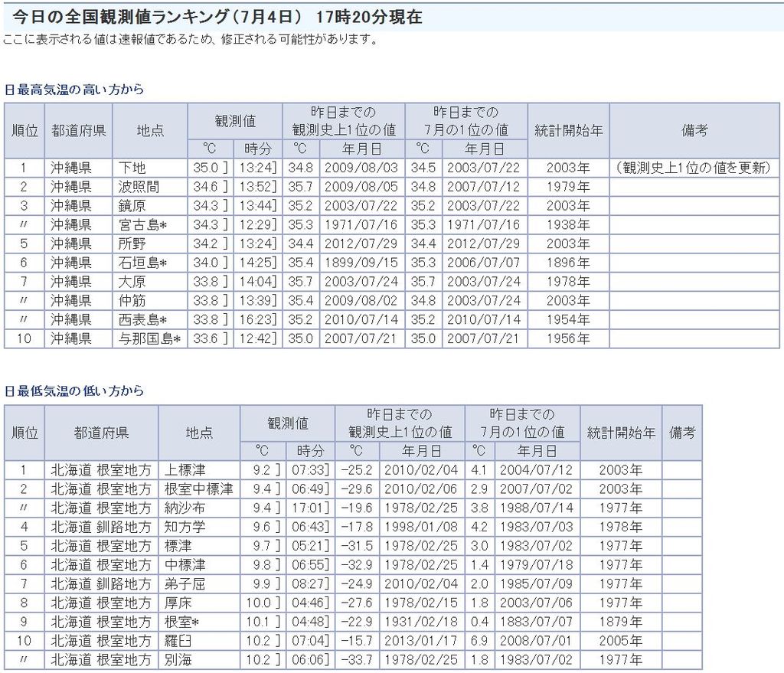The image size is (784, 673).
Task: Open the 西表島 observation point
Action: [x=142, y=319]
